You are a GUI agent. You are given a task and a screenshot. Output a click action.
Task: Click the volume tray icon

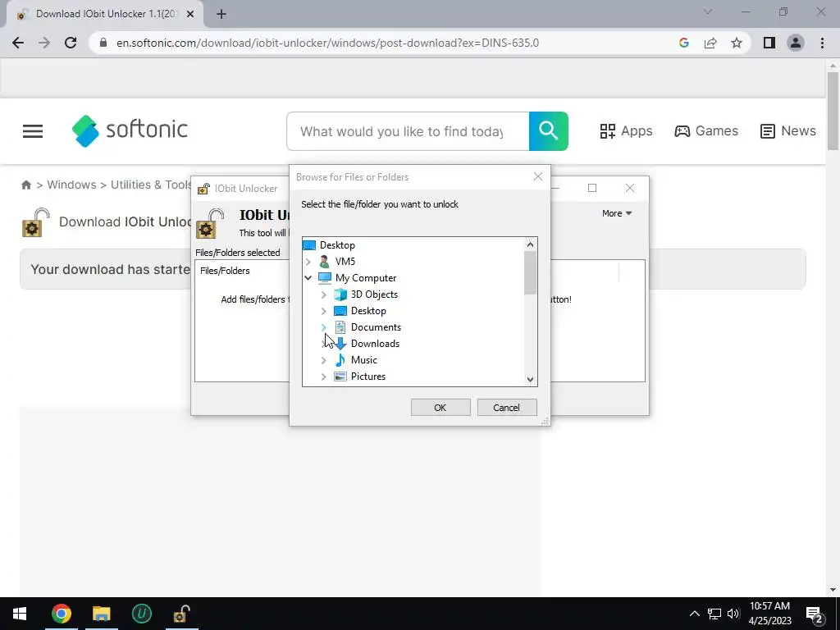click(x=733, y=614)
